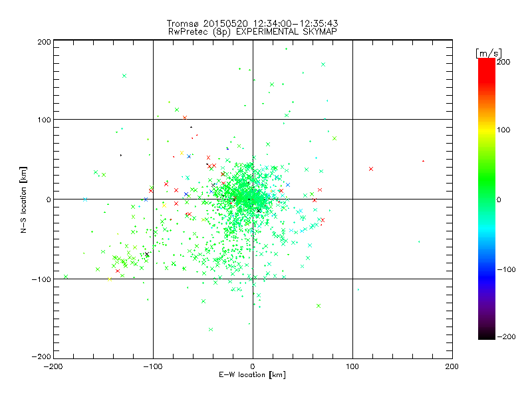Click the N-S axis tick label '-100'

pos(41,279)
